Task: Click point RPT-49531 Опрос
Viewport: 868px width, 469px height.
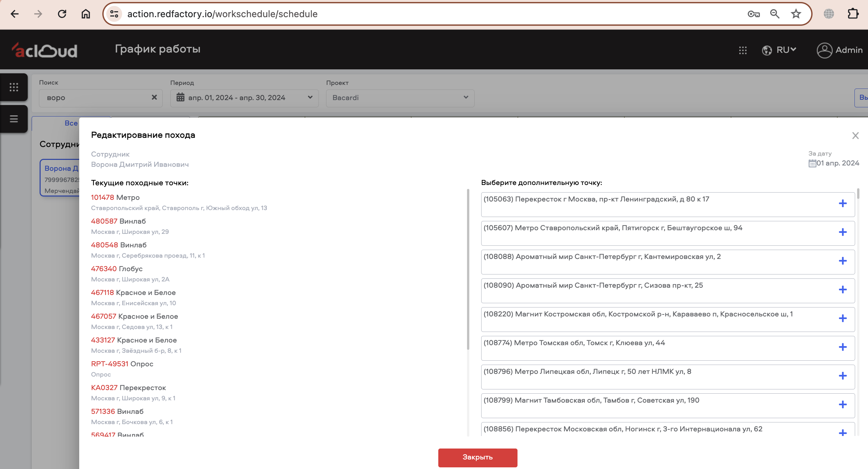Action: point(122,364)
